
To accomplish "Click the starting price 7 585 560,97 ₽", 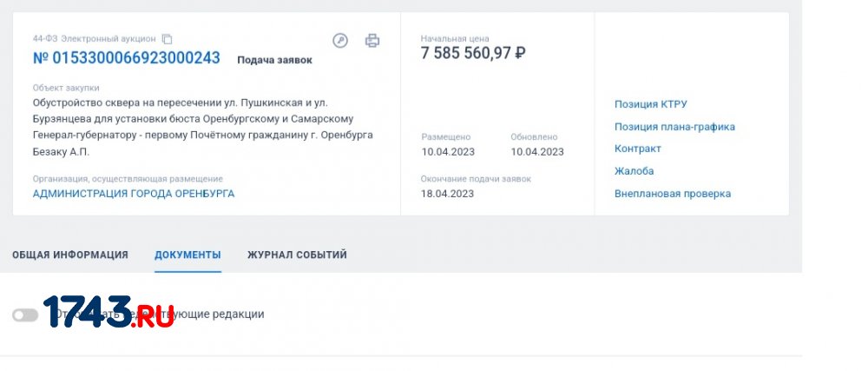I will 473,53.
